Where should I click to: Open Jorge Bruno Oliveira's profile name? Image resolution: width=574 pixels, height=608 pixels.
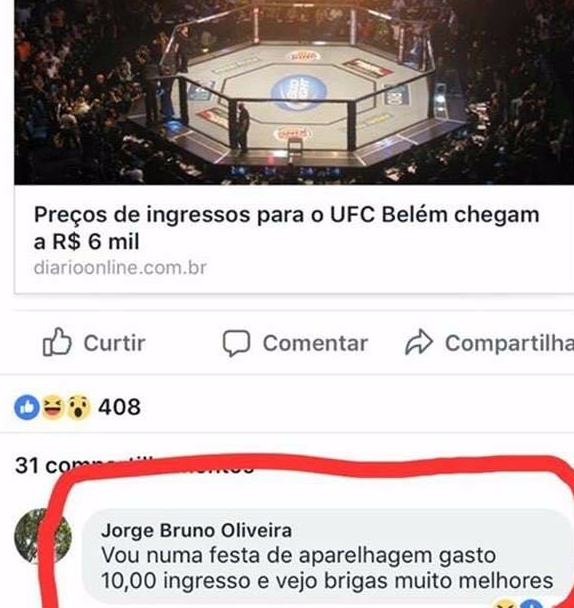click(196, 530)
